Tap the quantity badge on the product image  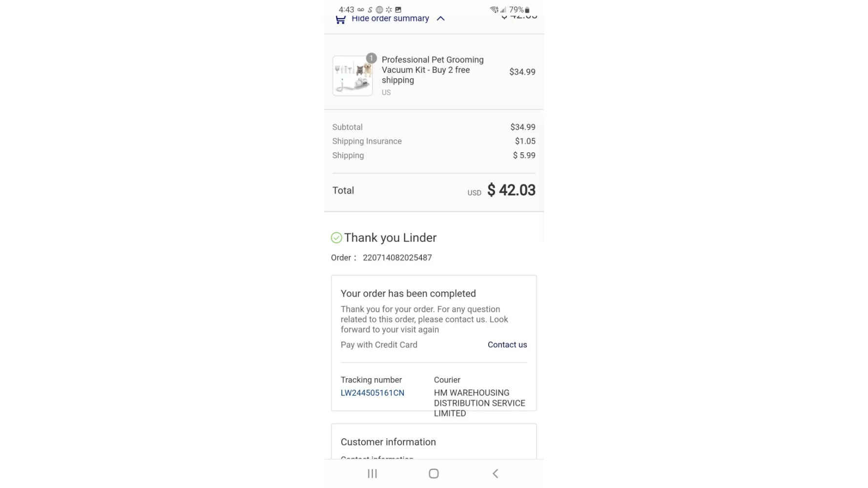tap(371, 58)
